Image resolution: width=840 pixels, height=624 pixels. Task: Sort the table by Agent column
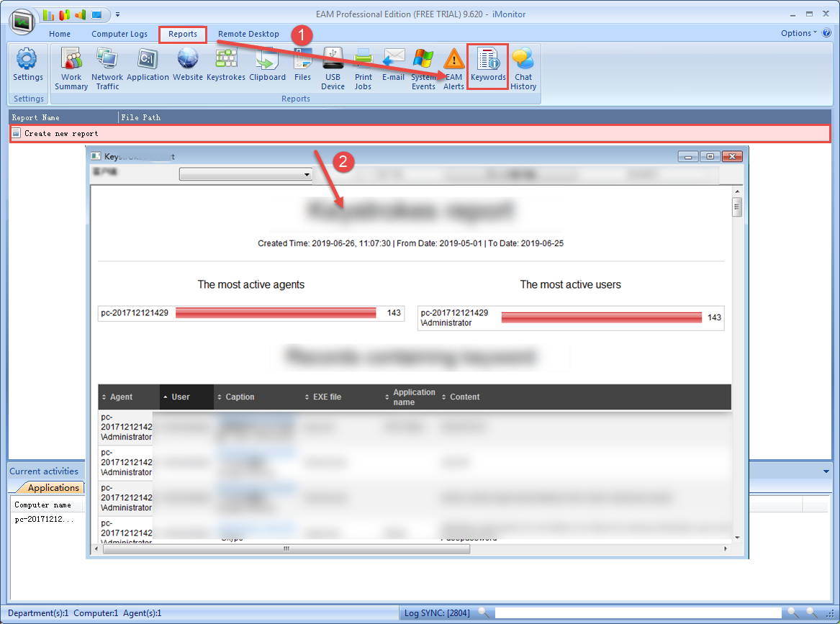click(x=129, y=397)
